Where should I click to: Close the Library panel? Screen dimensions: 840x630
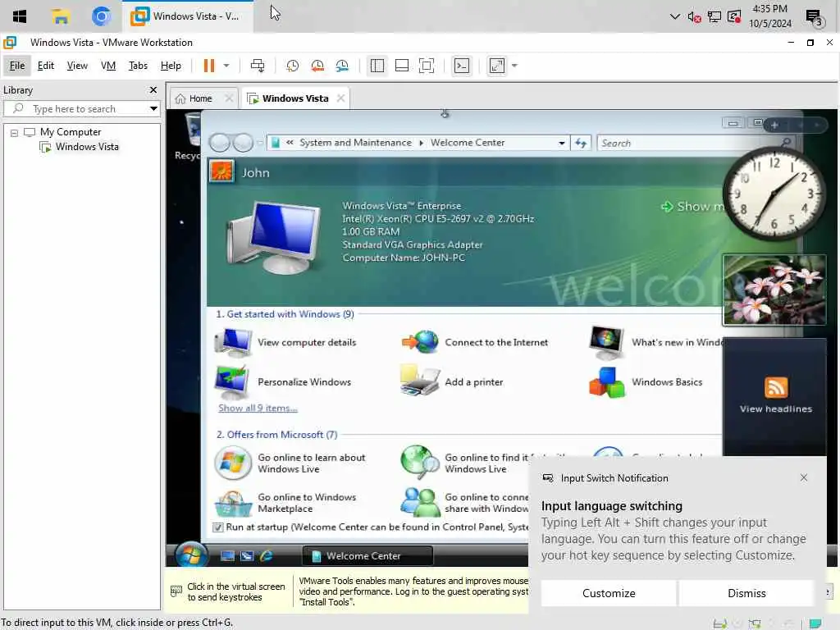pyautogui.click(x=153, y=90)
